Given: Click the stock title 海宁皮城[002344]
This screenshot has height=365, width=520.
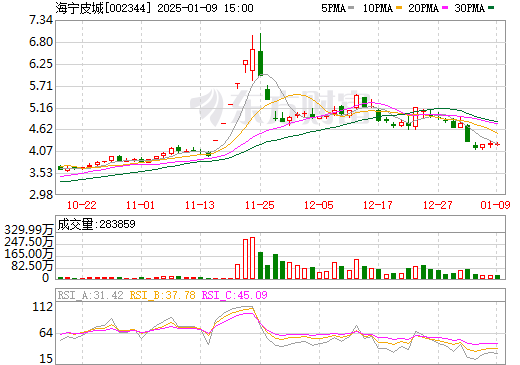Looking at the screenshot, I should [x=103, y=8].
